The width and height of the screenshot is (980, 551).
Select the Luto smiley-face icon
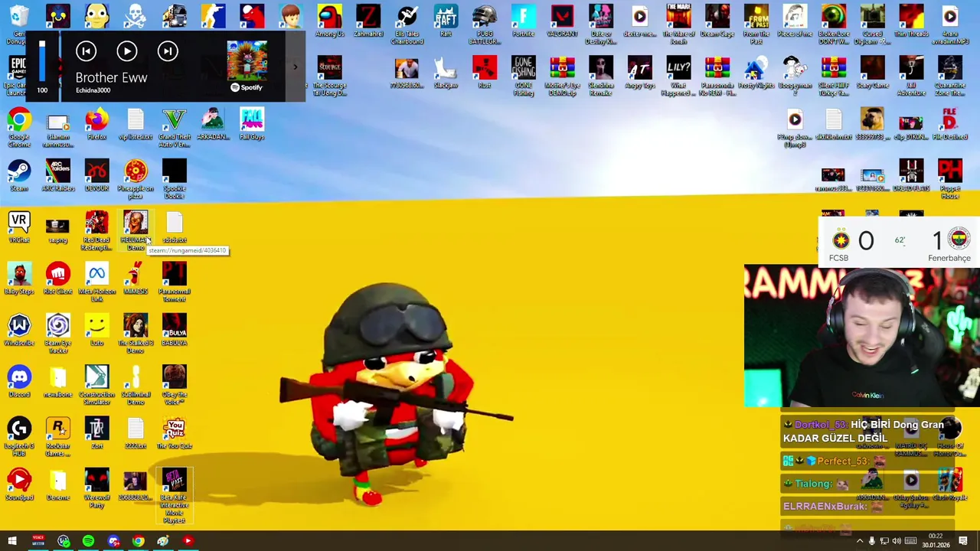coord(96,330)
